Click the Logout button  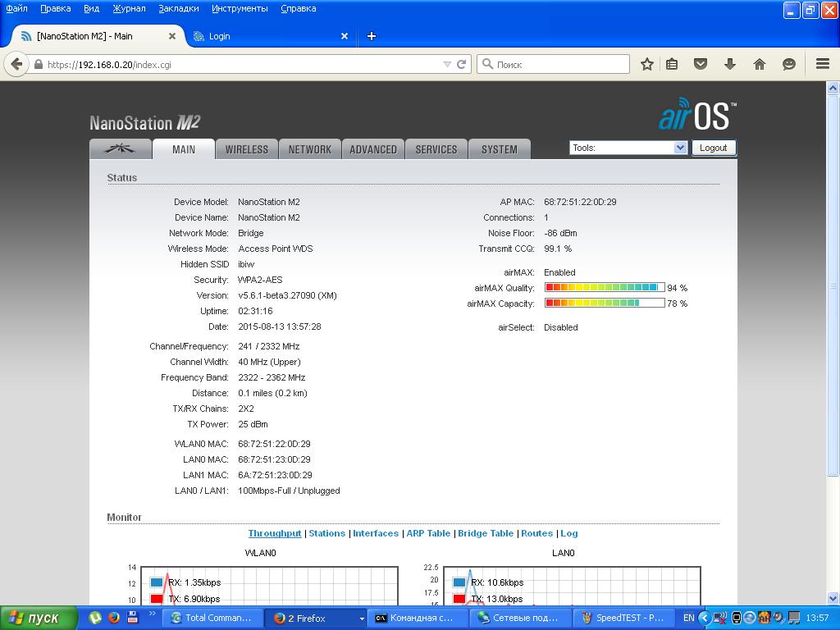click(x=714, y=148)
